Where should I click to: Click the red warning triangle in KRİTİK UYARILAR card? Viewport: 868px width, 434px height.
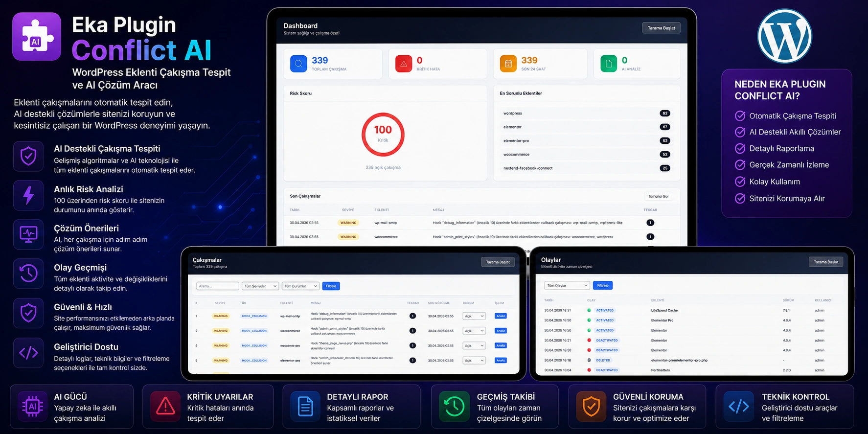[x=165, y=406]
